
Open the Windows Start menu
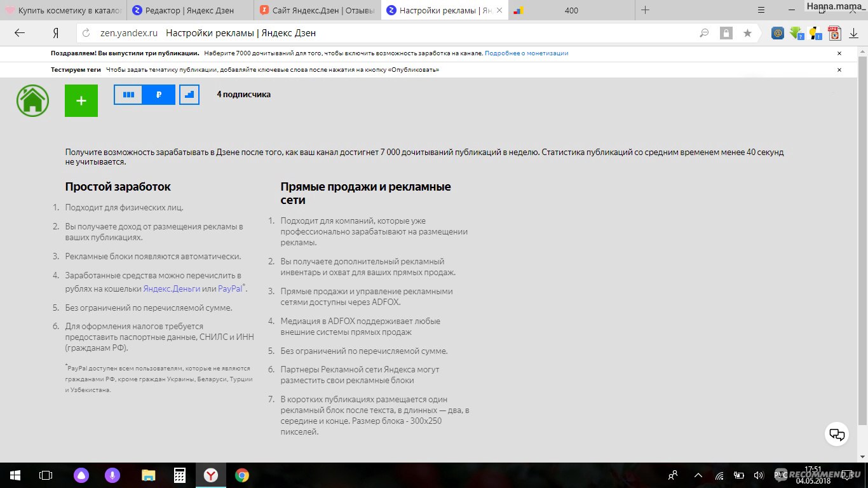15,475
